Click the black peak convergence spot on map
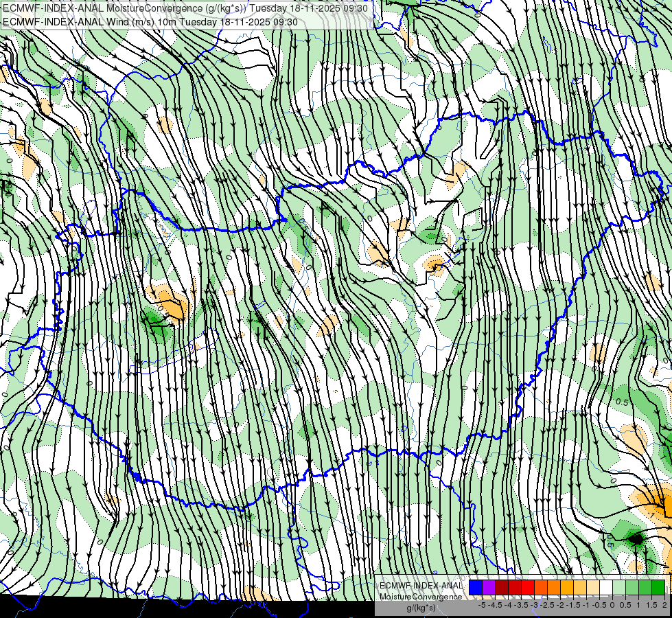This screenshot has height=618, width=672. click(636, 538)
